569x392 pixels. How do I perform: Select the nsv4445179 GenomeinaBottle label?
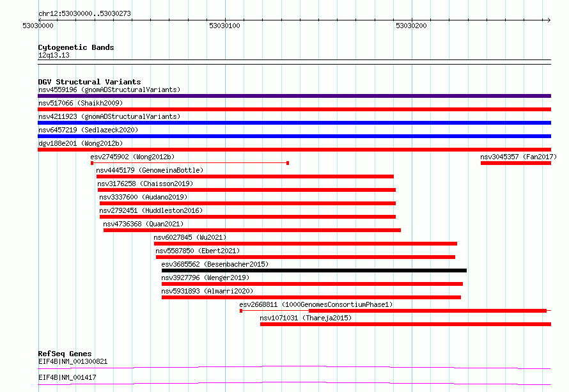150,170
